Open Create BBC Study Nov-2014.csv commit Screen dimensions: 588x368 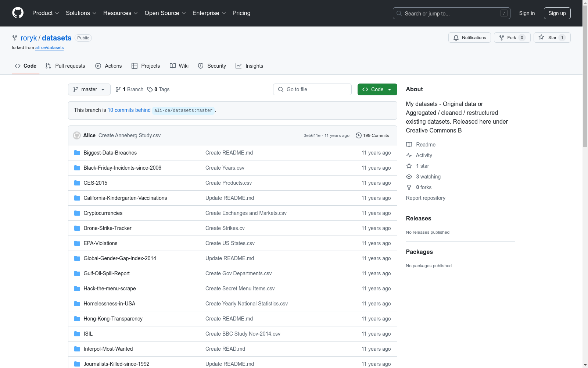point(243,334)
